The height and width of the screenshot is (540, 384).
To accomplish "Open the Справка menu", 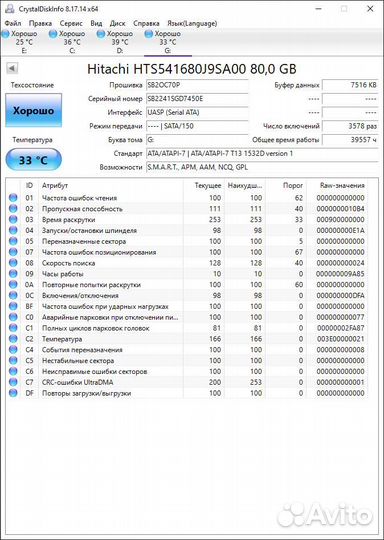I will (146, 23).
